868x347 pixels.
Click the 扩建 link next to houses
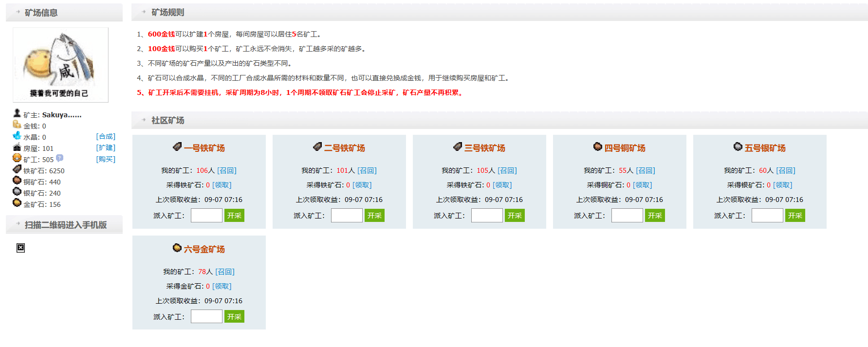tap(106, 147)
